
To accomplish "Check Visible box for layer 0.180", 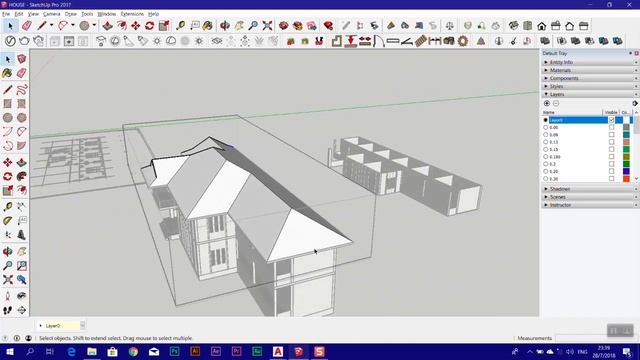I will coord(611,157).
